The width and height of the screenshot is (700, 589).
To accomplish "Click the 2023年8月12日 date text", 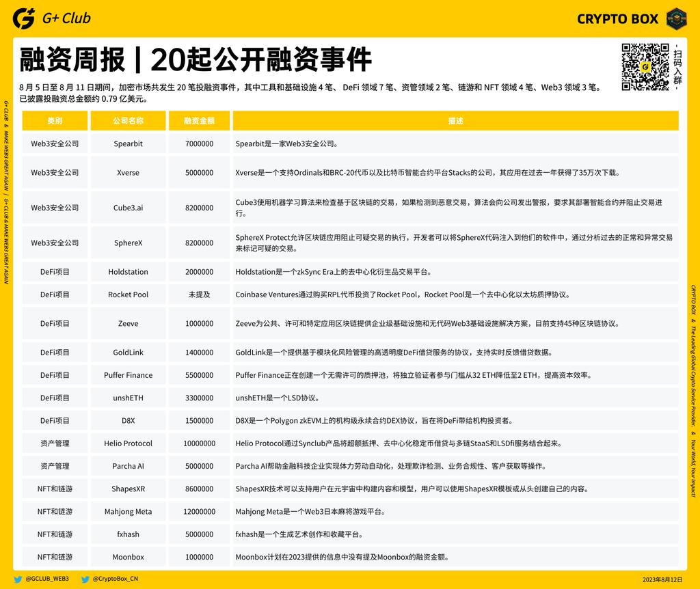I will [x=662, y=579].
